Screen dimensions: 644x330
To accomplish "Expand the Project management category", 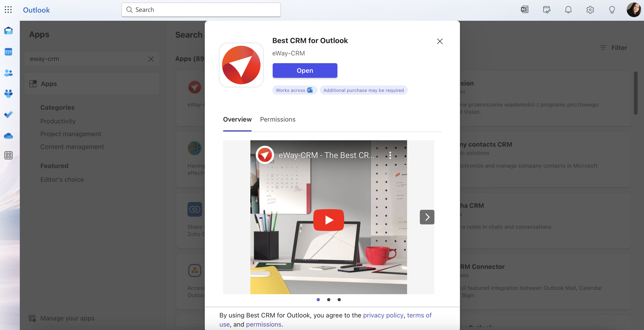I will point(71,134).
